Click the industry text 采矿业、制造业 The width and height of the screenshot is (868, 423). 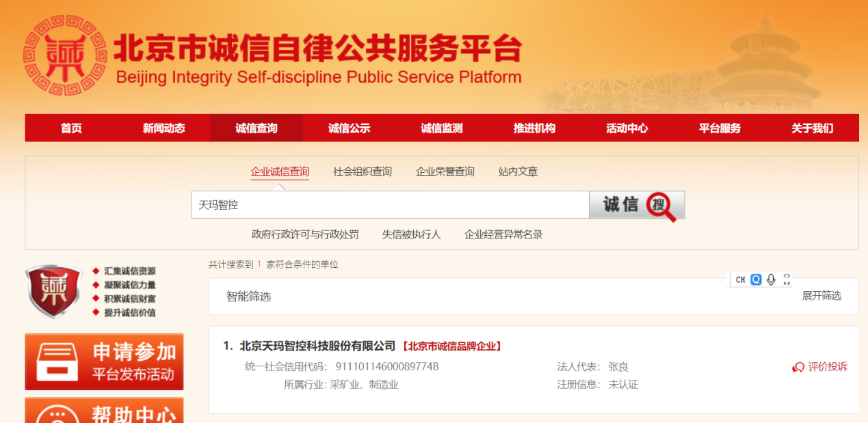(364, 385)
